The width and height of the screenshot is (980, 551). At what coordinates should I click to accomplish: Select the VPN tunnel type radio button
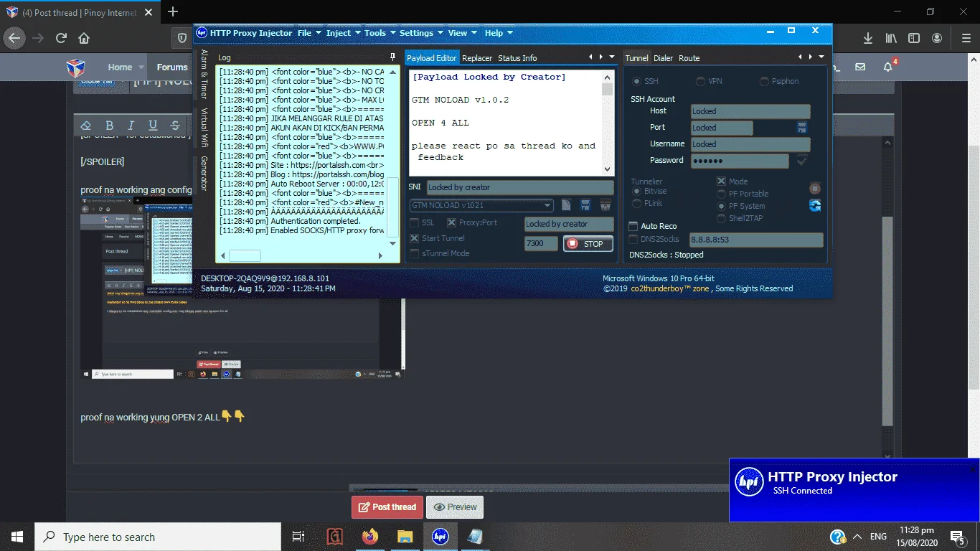[x=701, y=82]
